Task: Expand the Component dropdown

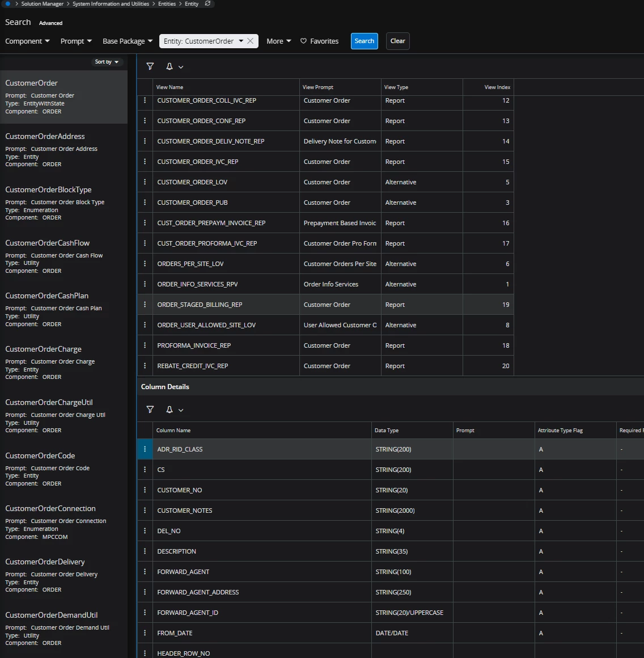Action: (27, 41)
